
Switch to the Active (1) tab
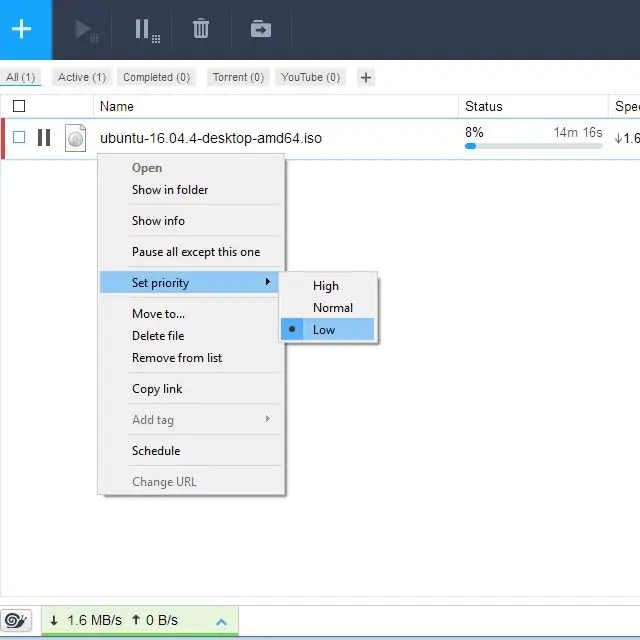(82, 77)
